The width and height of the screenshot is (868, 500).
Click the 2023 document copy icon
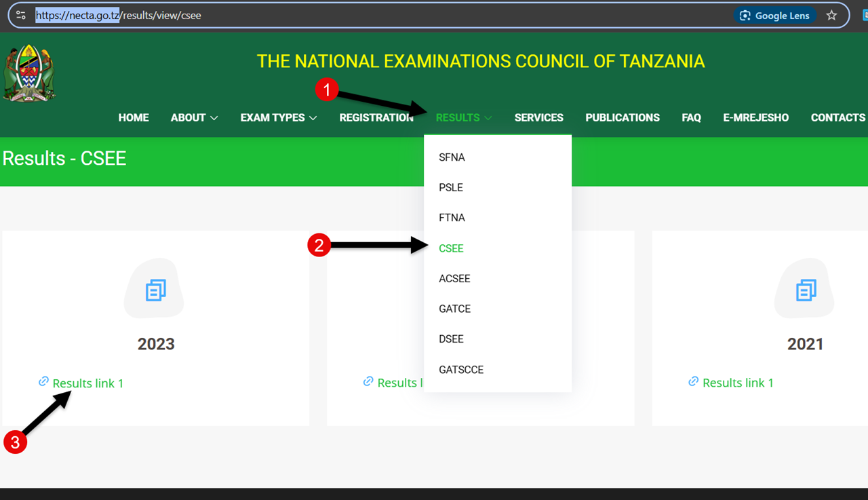click(x=156, y=290)
